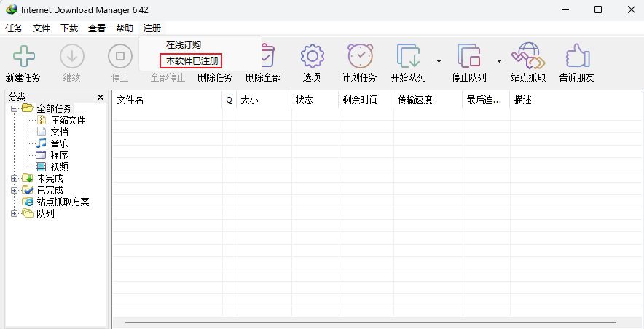Click the Video (视频) film icon
The width and height of the screenshot is (644, 329).
click(41, 167)
